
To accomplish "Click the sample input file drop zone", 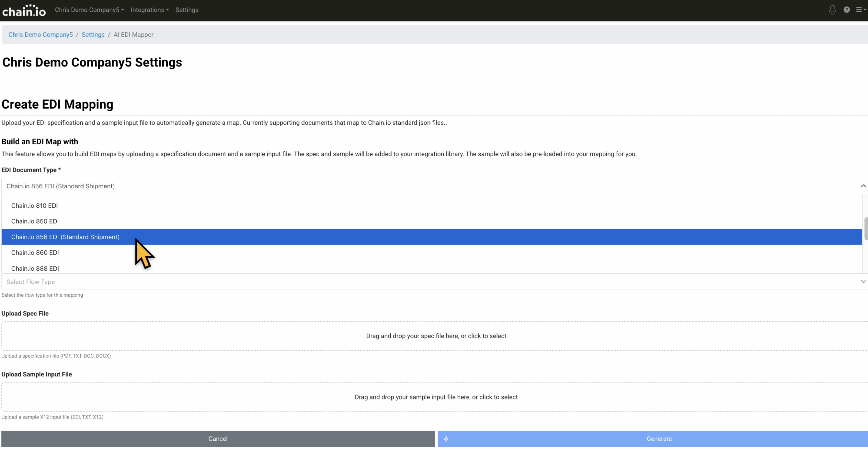I will coord(436,397).
